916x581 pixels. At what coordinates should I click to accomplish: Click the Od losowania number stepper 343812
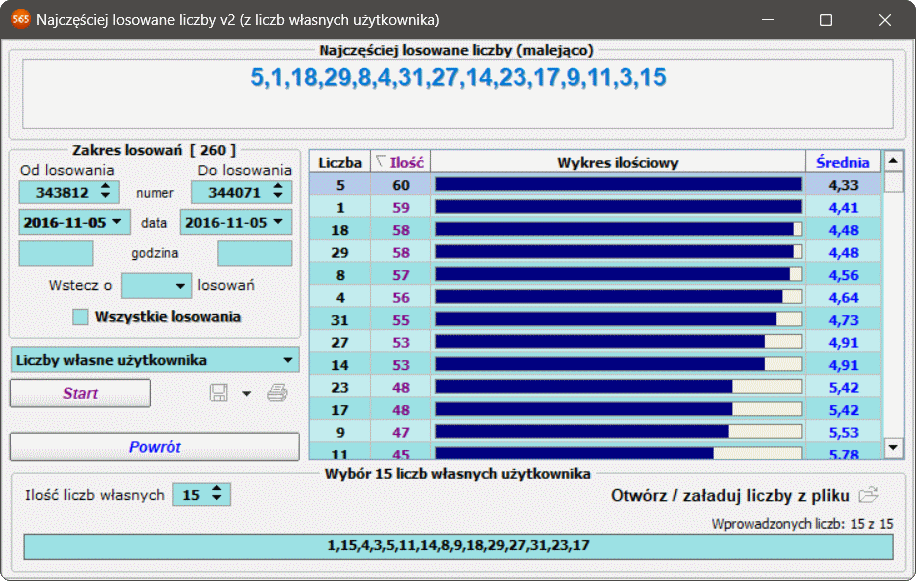[69, 192]
